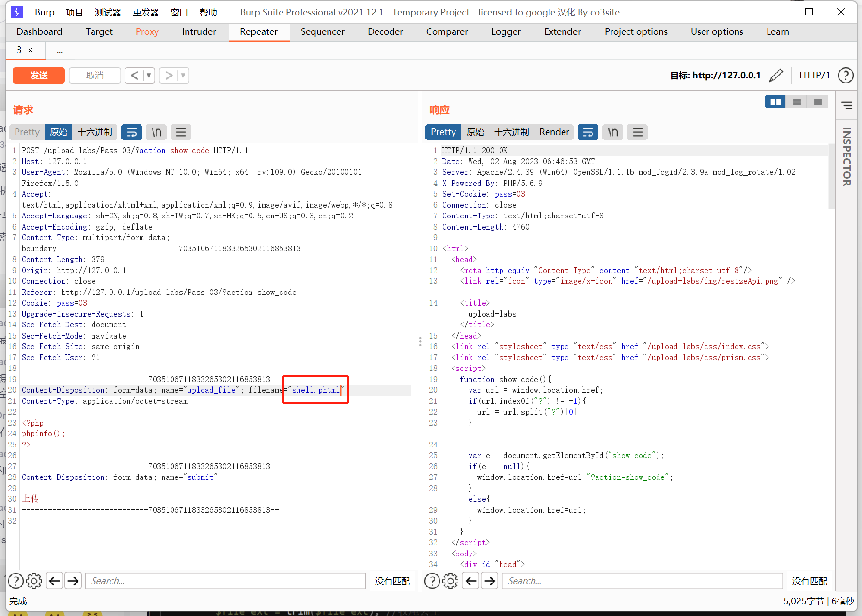This screenshot has width=862, height=616.
Task: Switch to the Target tab
Action: coord(99,31)
